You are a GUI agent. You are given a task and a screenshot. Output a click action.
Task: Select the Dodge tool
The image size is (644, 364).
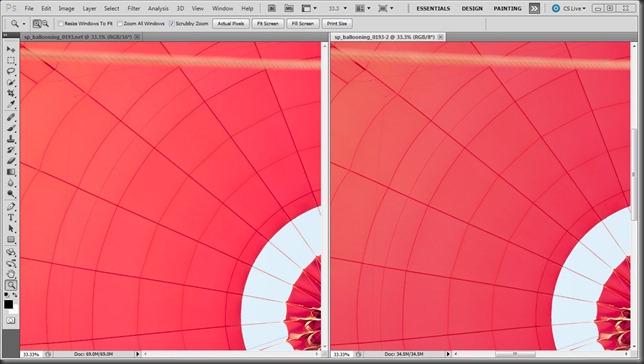[x=11, y=194]
